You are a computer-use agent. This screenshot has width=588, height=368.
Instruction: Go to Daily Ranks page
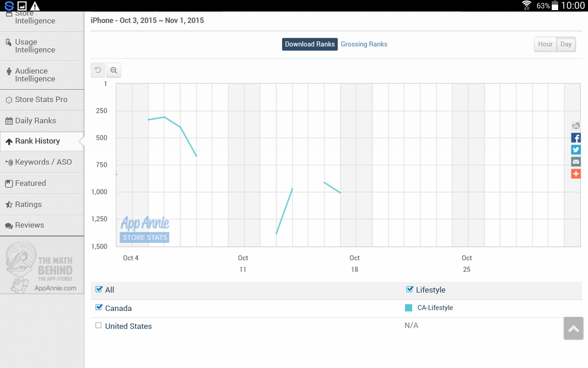[42, 121]
